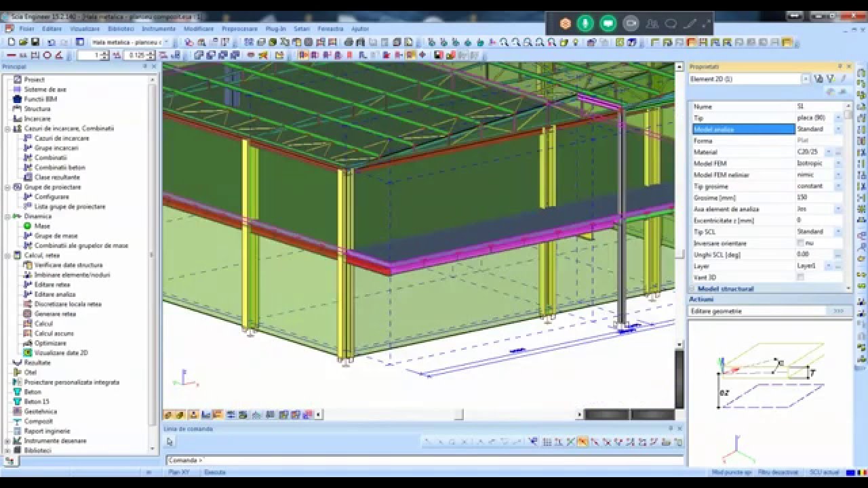
Task: Open Tip grosime constant dropdown
Action: [839, 186]
